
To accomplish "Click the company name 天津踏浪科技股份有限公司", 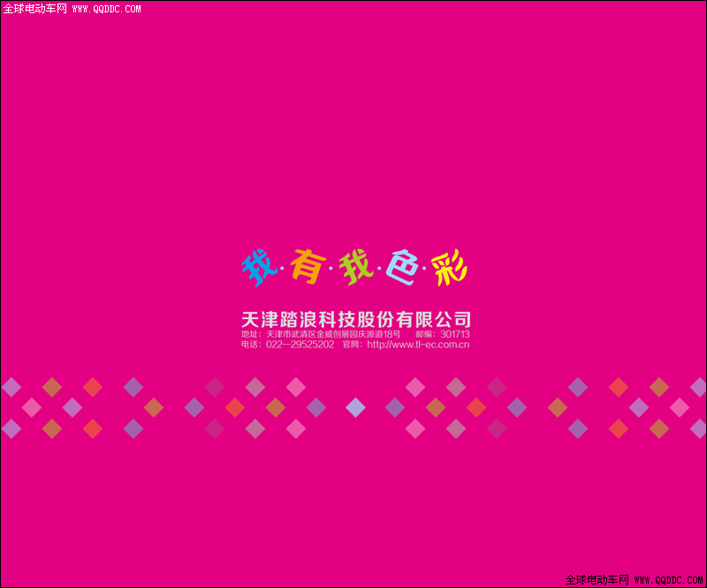I will pos(356,319).
